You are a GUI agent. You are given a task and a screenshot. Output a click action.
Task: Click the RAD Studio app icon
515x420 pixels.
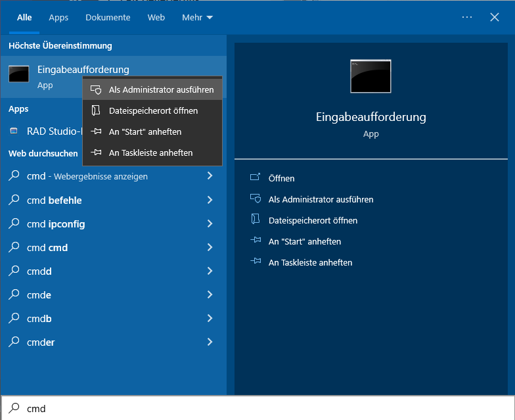(14, 131)
